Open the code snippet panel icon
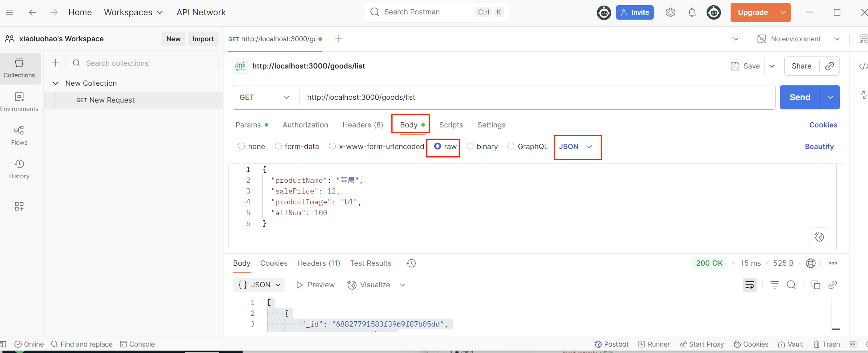 point(863,66)
